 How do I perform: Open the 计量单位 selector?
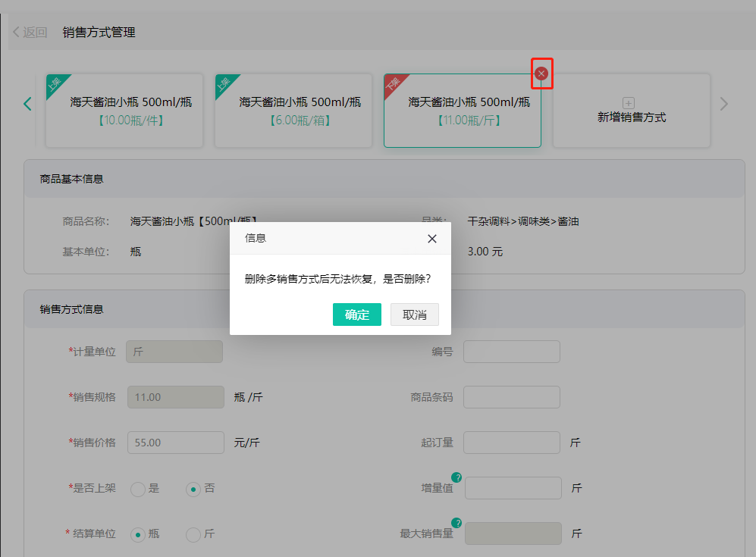tap(174, 352)
